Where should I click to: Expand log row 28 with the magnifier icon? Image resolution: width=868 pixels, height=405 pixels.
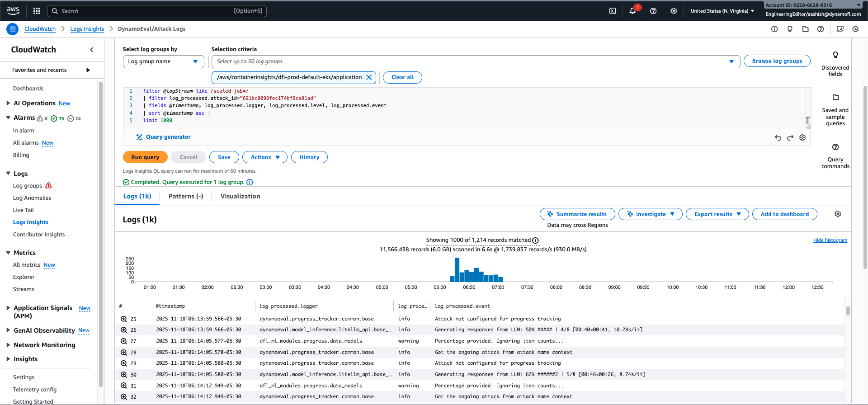(124, 353)
